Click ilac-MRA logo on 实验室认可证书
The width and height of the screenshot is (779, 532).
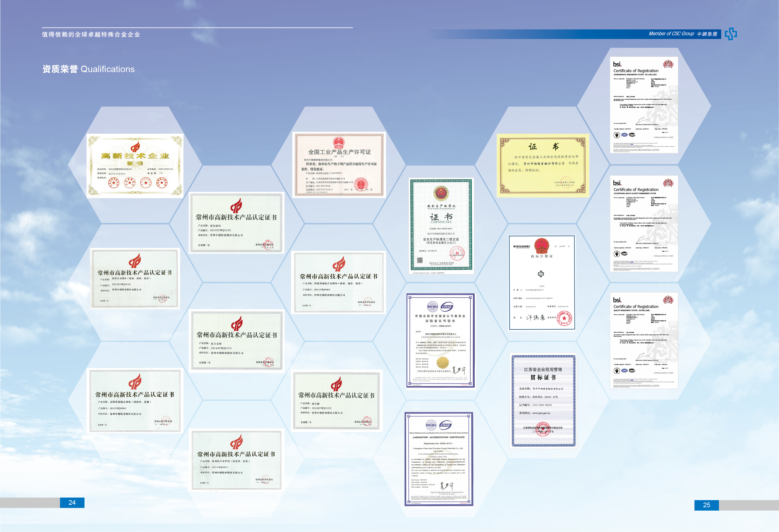click(433, 306)
